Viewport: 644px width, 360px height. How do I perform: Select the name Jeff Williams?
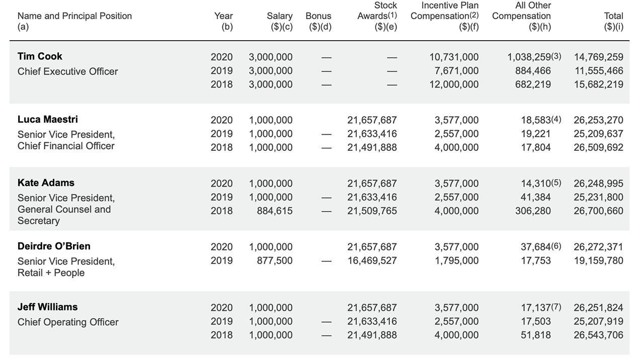coord(48,307)
